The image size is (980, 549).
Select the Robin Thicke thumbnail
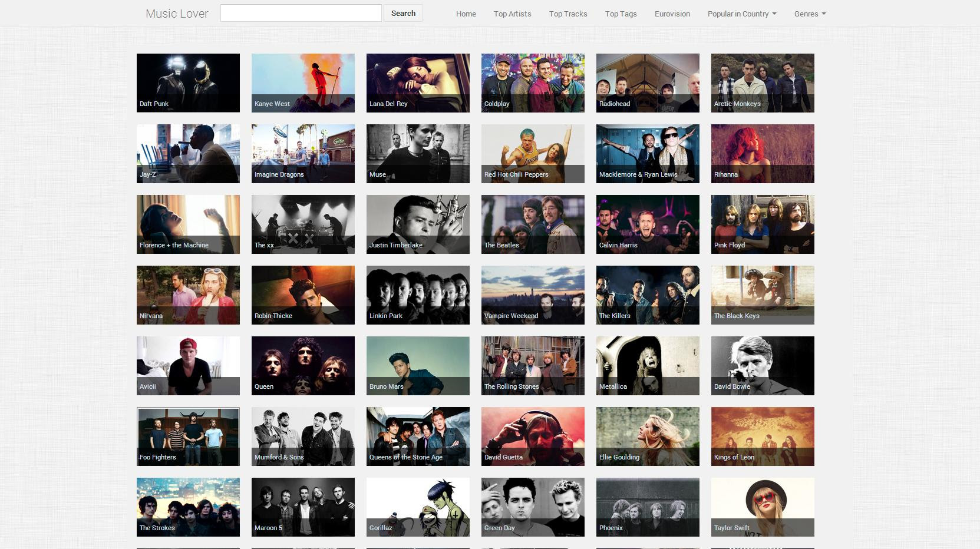coord(303,295)
